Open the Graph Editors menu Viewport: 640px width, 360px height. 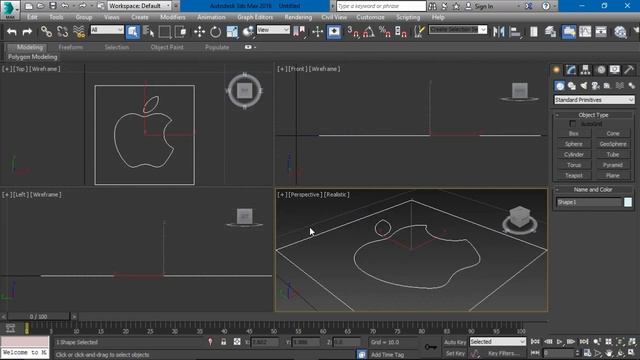255,17
